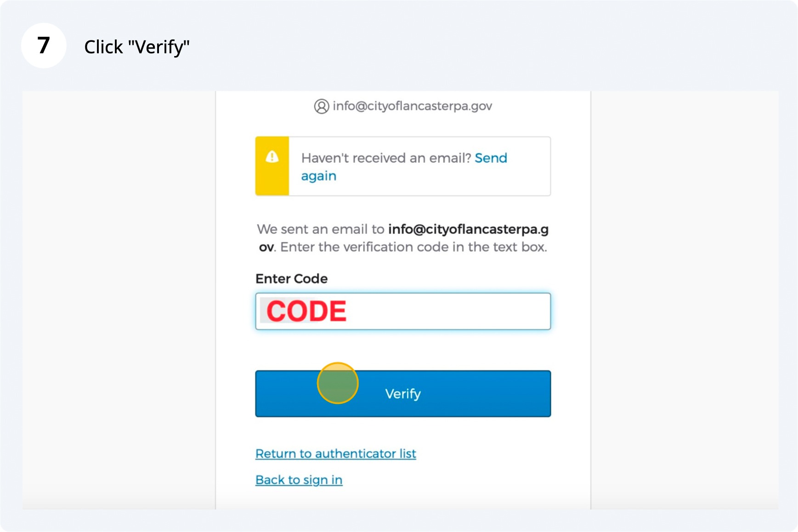Image resolution: width=798 pixels, height=532 pixels.
Task: Follow the Back to sign in link
Action: (x=299, y=480)
